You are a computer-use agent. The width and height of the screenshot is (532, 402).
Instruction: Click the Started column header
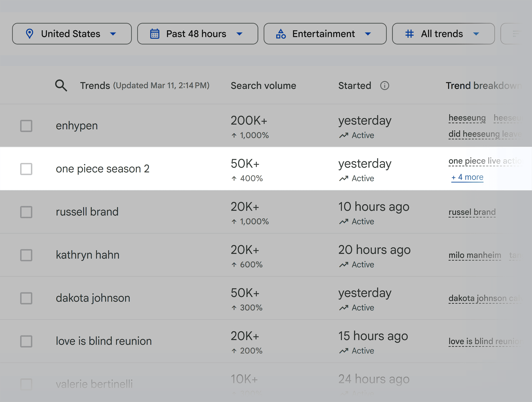click(355, 86)
